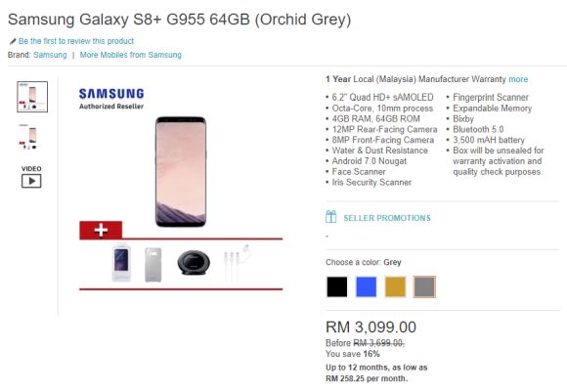Select the grey color swatch
This screenshot has width=567, height=392.
424,286
